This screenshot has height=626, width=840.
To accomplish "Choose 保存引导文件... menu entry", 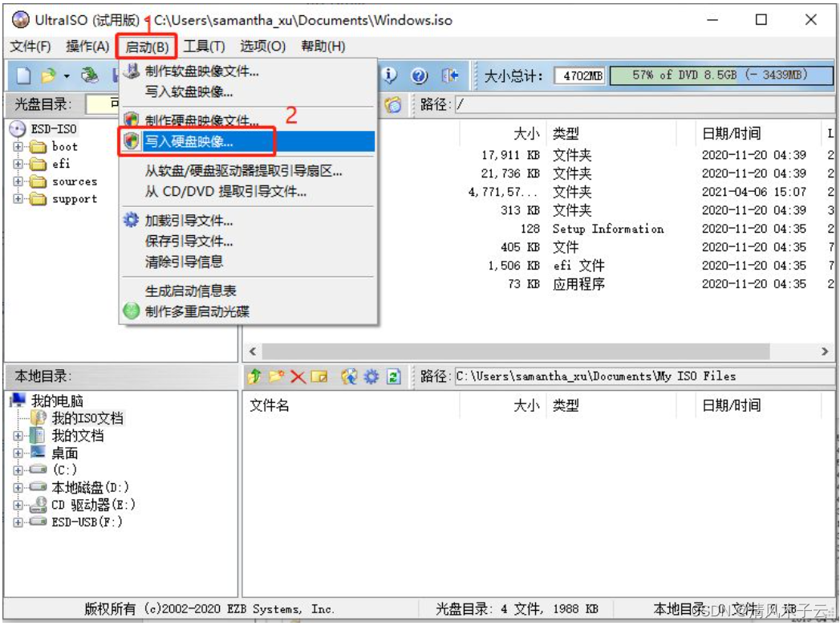I will point(248,242).
